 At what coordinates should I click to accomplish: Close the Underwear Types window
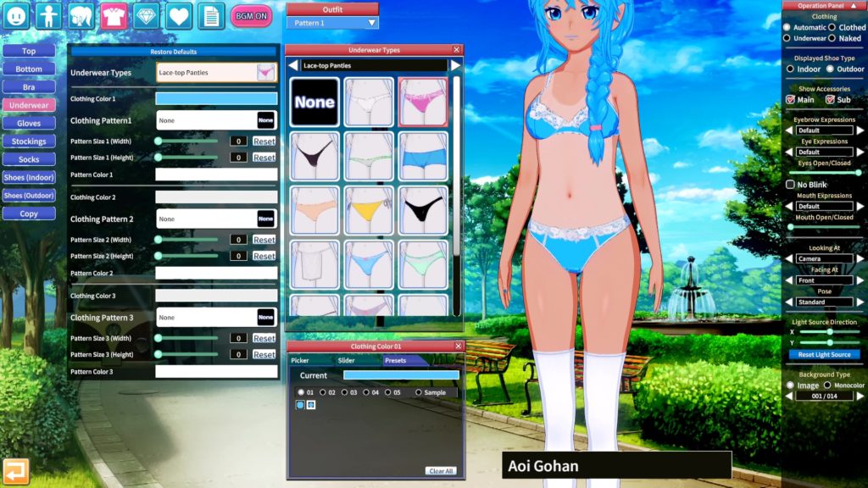coord(457,50)
